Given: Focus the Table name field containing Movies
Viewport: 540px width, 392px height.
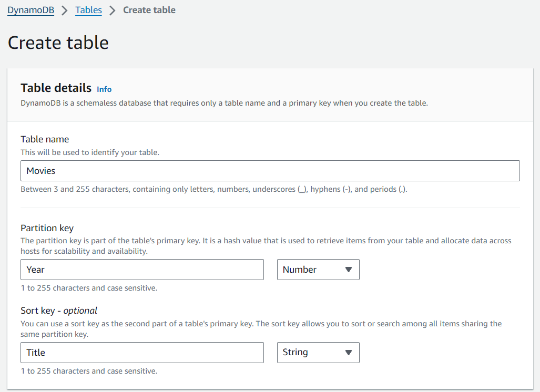Looking at the screenshot, I should [x=270, y=171].
